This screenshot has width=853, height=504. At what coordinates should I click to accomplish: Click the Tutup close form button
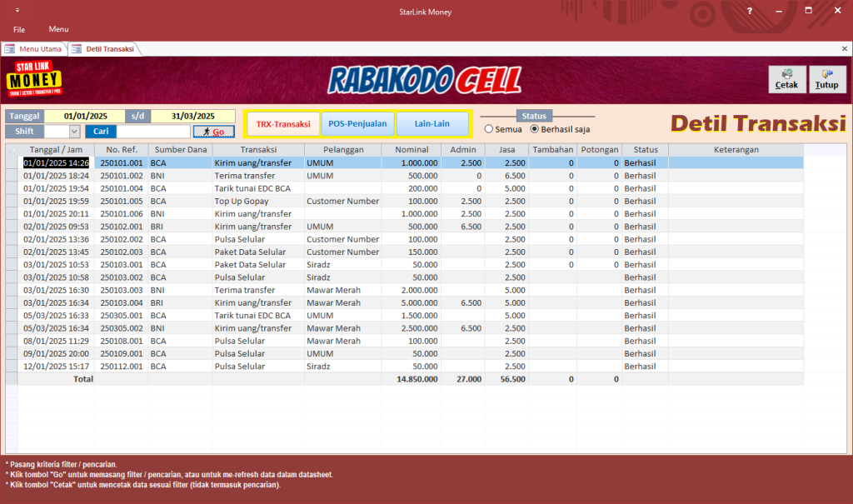point(827,79)
